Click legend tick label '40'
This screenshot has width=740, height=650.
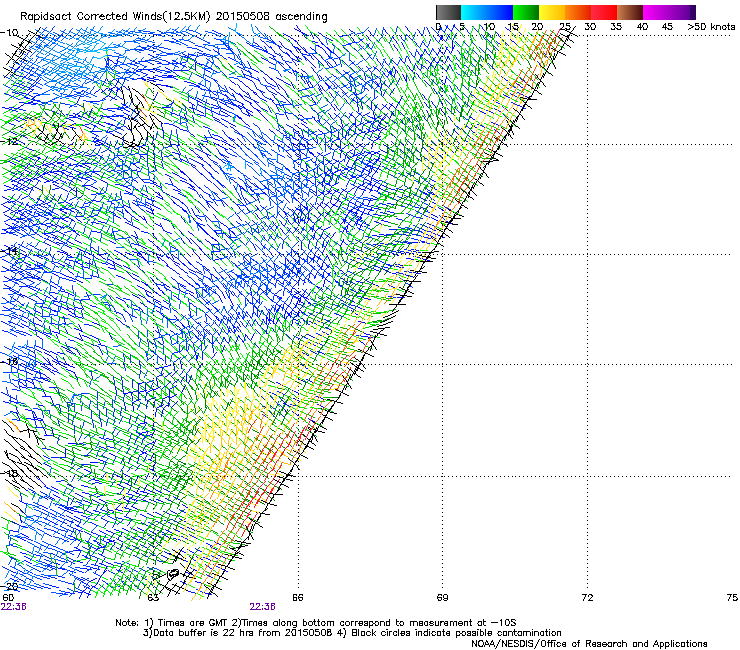(642, 27)
